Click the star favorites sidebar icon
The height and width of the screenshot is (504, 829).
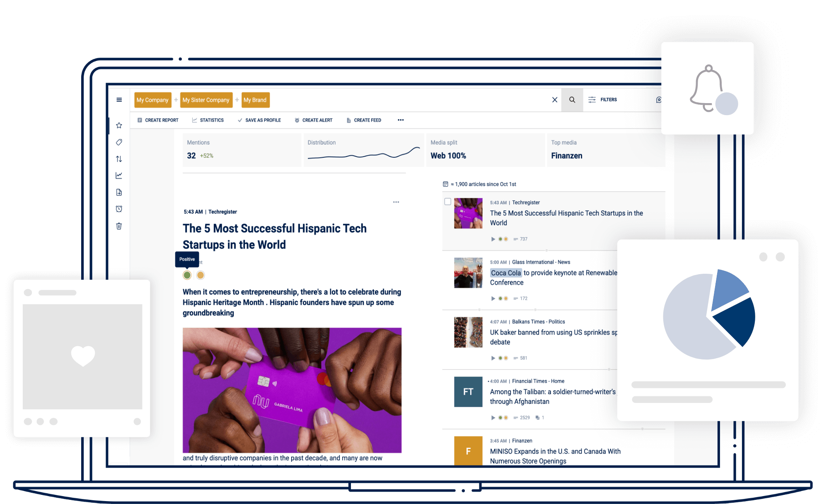click(x=119, y=125)
